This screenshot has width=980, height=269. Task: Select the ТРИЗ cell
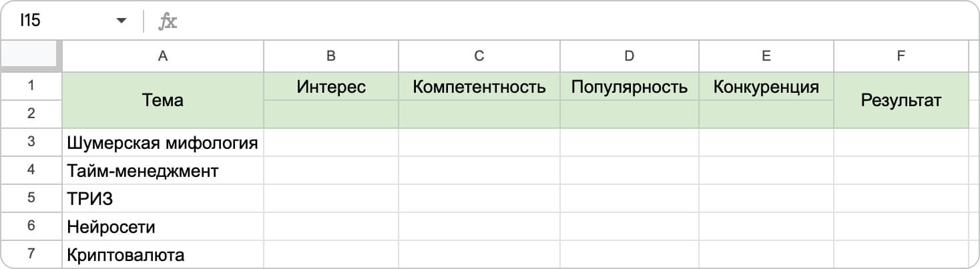pyautogui.click(x=163, y=198)
